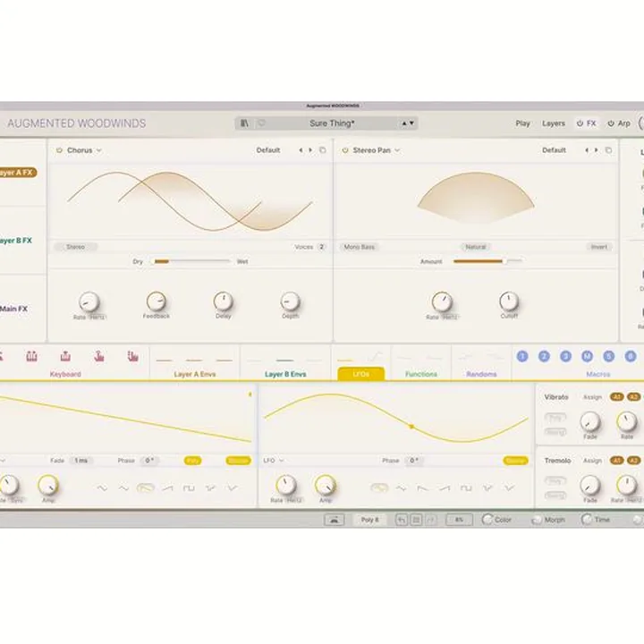This screenshot has width=644, height=644.
Task: Click the Stereo Pan Cutoff knob
Action: (509, 301)
